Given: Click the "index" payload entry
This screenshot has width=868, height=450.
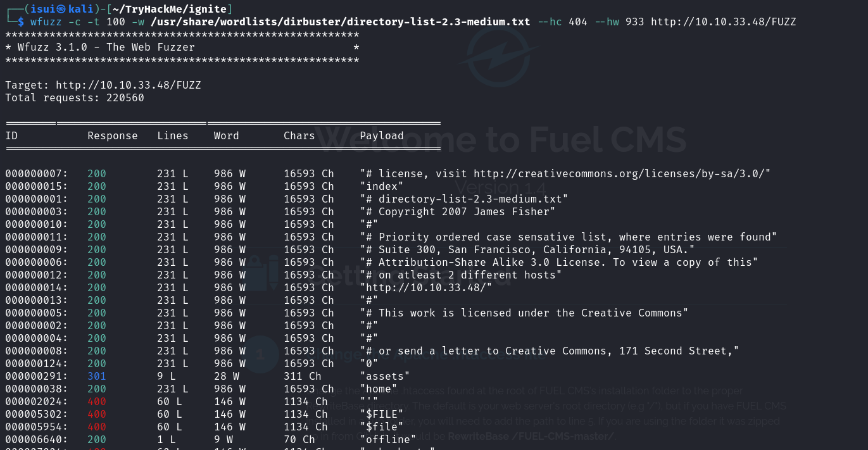Looking at the screenshot, I should pyautogui.click(x=381, y=186).
